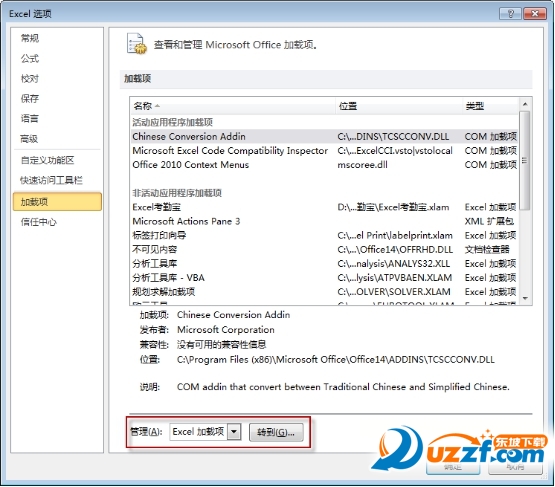Sort list by 名称 column header

(233, 106)
